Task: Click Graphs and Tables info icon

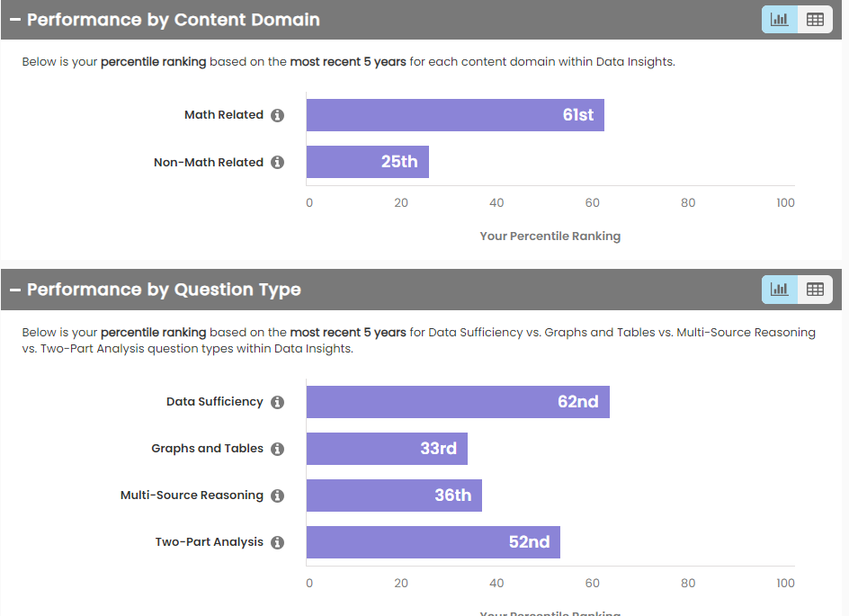Action: coord(278,449)
